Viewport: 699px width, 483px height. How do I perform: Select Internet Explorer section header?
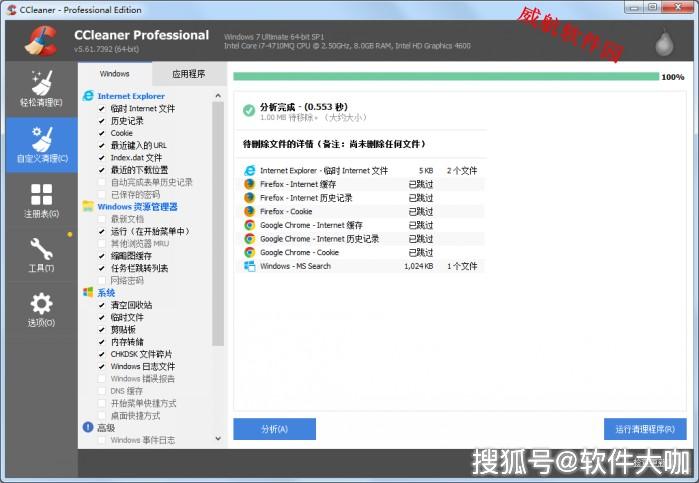131,96
